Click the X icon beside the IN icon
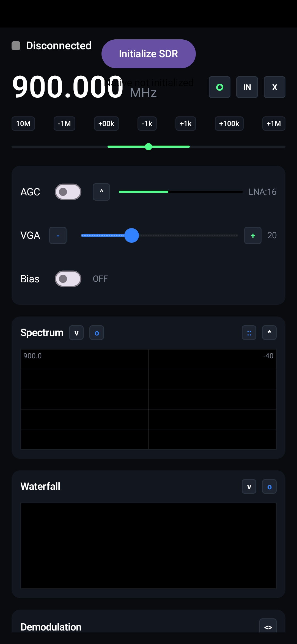This screenshot has height=644, width=297. pyautogui.click(x=274, y=87)
